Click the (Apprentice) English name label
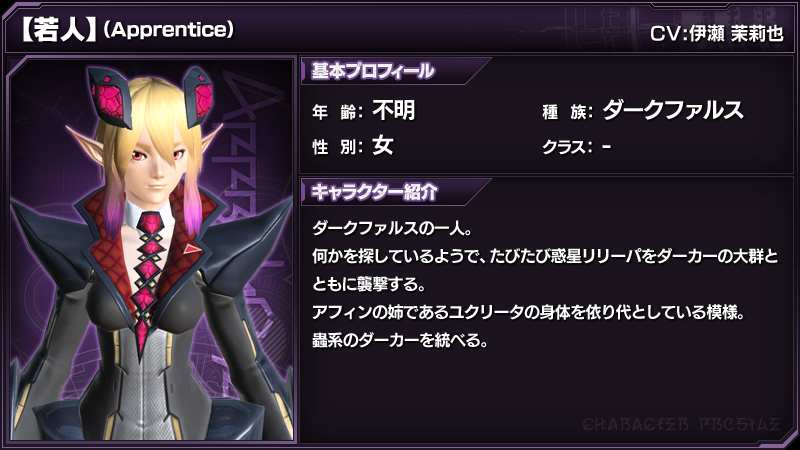Viewport: 800px width, 450px height. [x=168, y=30]
